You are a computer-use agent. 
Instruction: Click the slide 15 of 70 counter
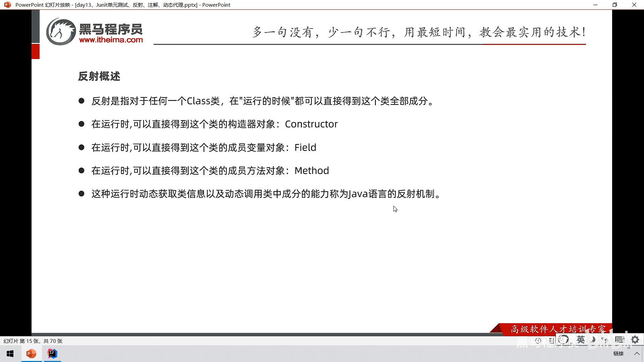coord(33,341)
